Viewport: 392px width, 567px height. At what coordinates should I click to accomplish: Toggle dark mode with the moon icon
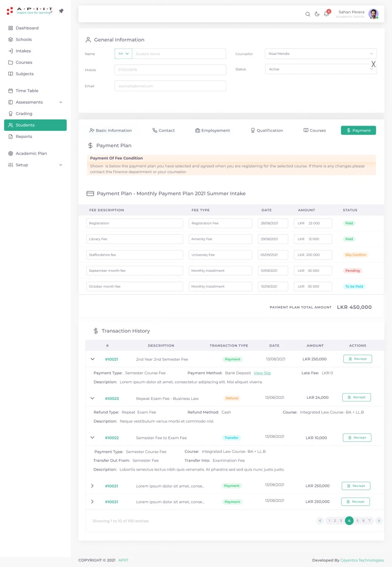[317, 14]
